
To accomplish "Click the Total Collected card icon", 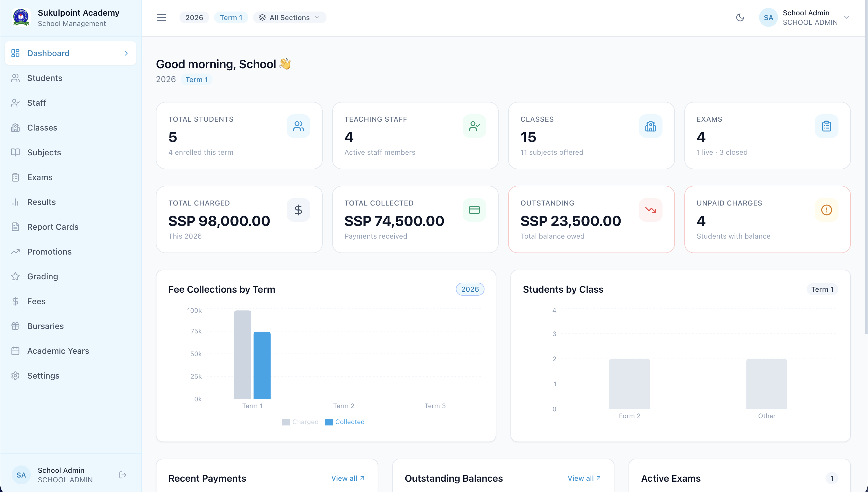I will click(474, 210).
